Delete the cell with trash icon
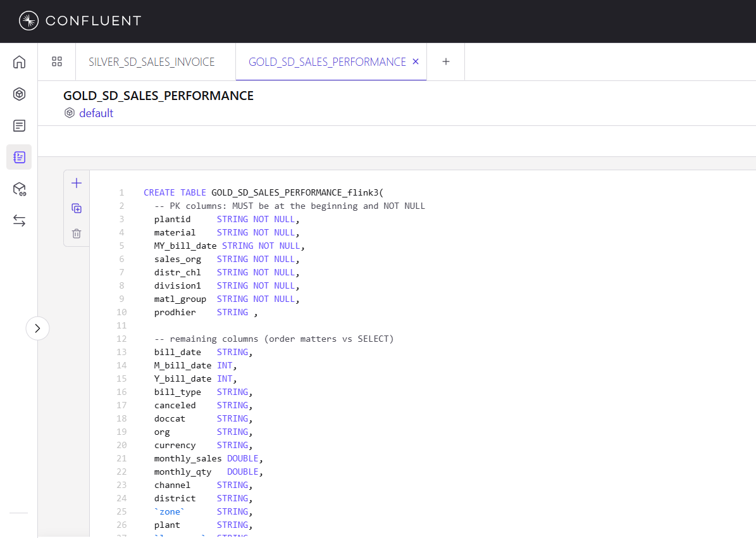This screenshot has height=538, width=756. (77, 234)
